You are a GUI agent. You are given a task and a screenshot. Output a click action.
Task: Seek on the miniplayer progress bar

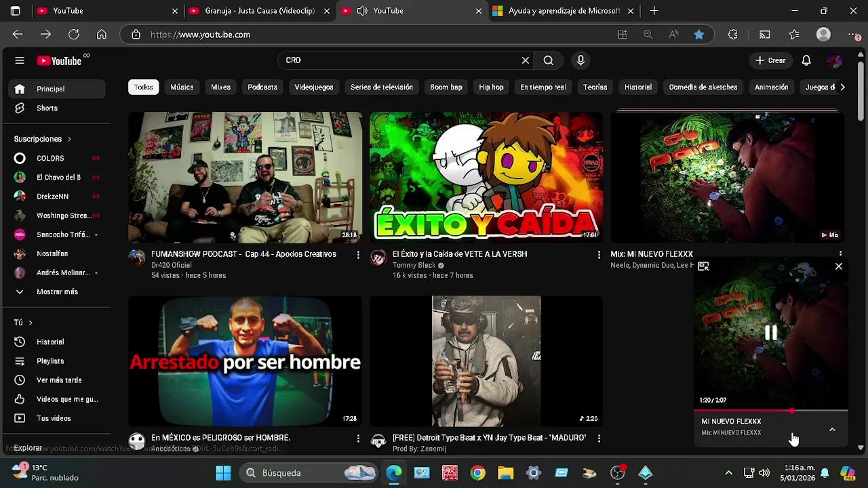[x=771, y=411]
